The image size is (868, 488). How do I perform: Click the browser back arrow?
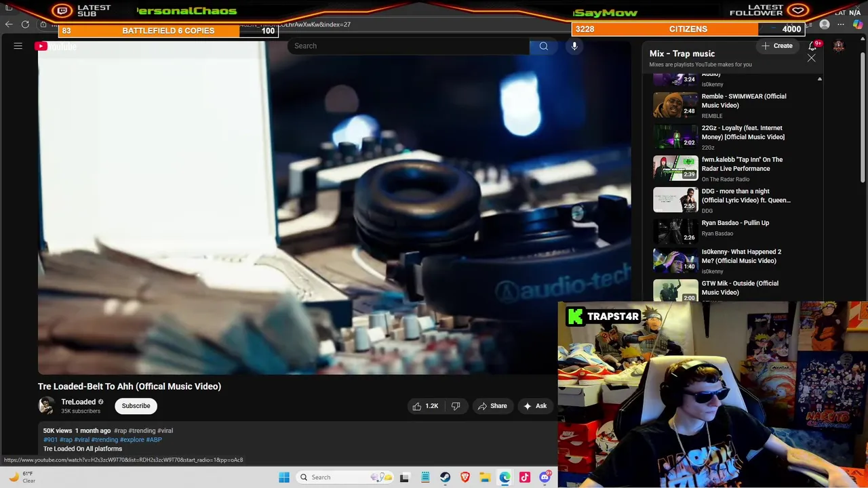click(9, 24)
